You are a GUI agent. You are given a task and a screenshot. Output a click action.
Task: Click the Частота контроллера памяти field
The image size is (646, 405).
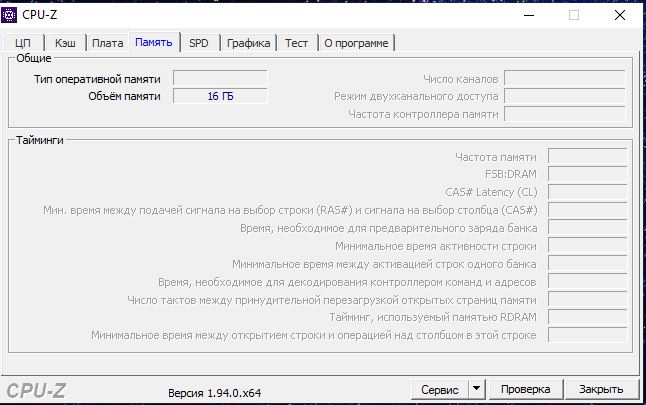[564, 114]
